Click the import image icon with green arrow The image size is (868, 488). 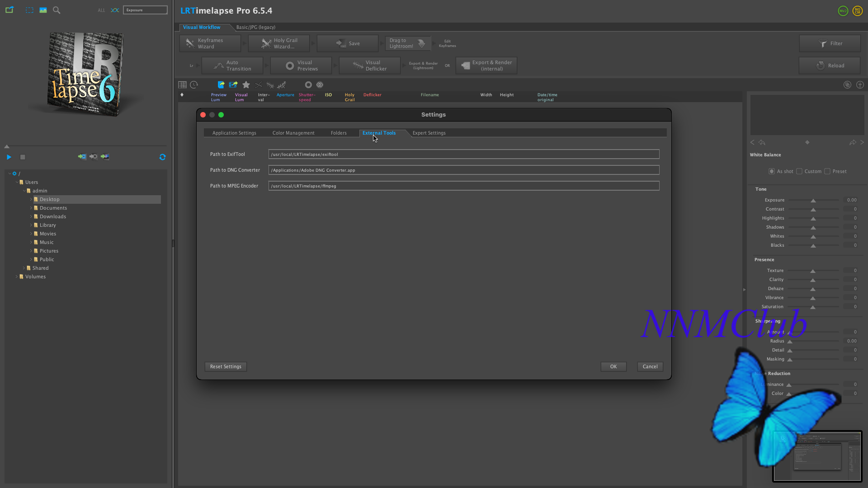click(x=105, y=157)
